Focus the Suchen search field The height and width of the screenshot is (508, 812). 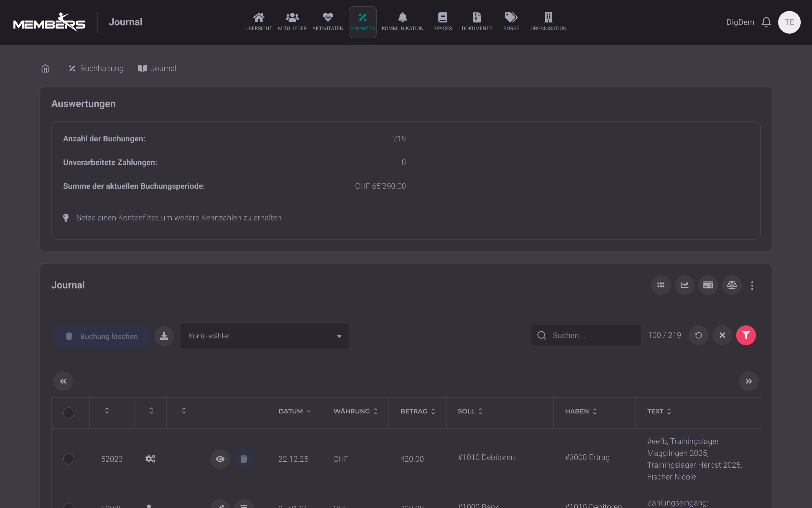tap(586, 335)
